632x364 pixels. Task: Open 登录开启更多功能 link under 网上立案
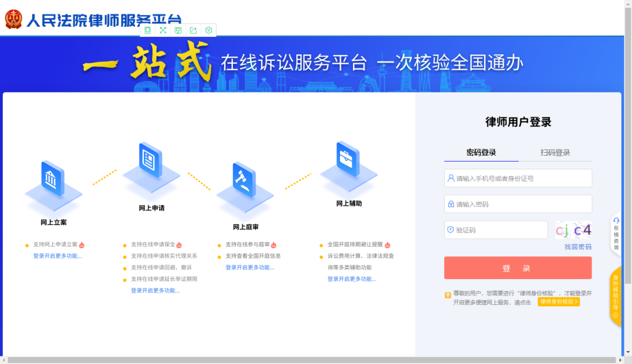57,256
